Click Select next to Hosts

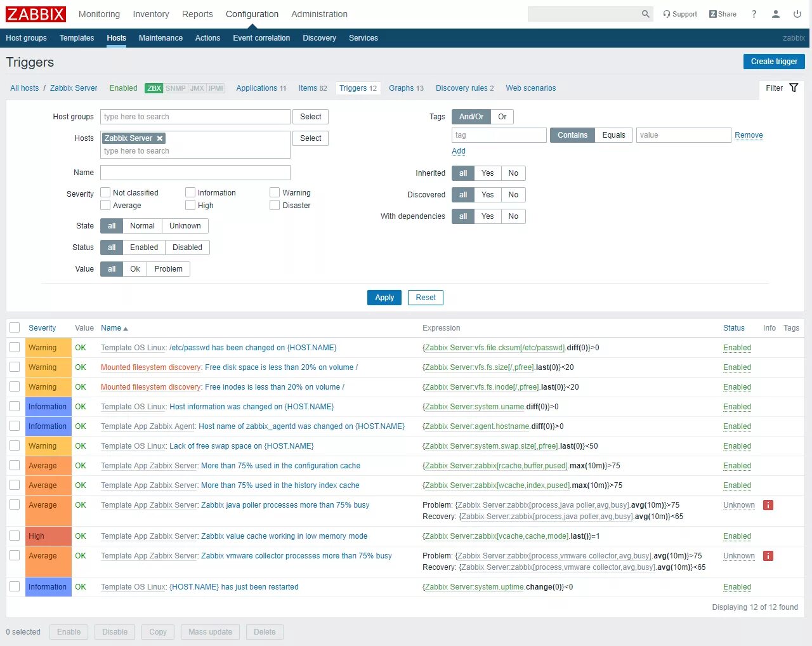[310, 138]
